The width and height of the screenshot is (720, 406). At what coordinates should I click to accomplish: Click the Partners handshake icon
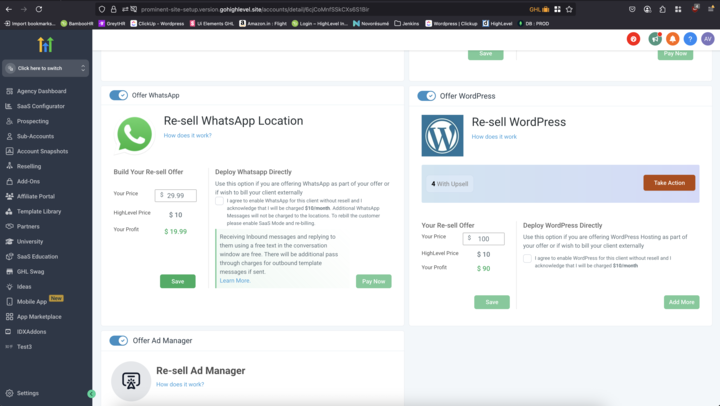tap(9, 226)
